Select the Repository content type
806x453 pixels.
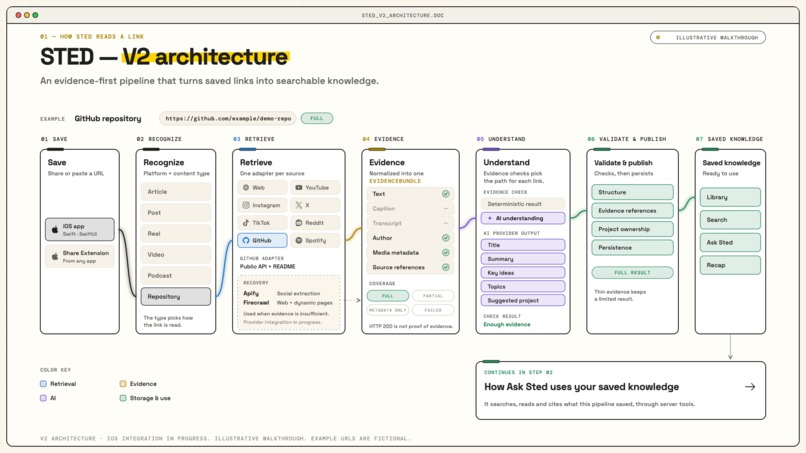pyautogui.click(x=176, y=297)
